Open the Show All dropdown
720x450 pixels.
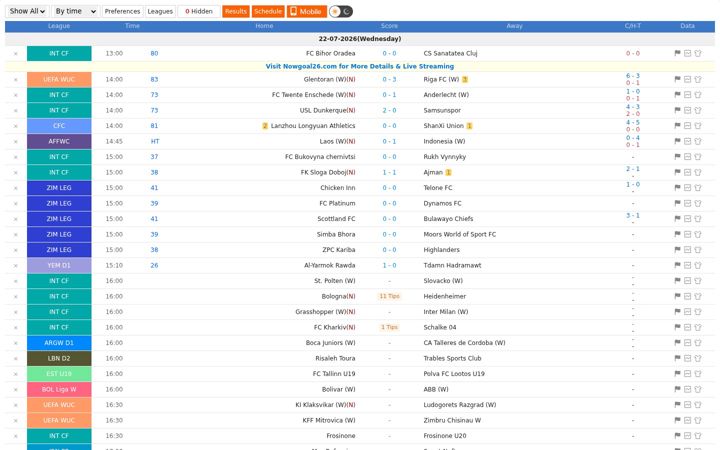(27, 11)
